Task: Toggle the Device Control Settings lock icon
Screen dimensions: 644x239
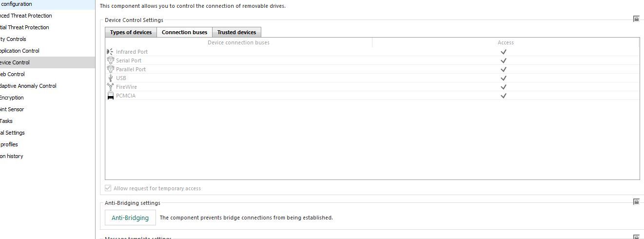Action: coord(636,19)
